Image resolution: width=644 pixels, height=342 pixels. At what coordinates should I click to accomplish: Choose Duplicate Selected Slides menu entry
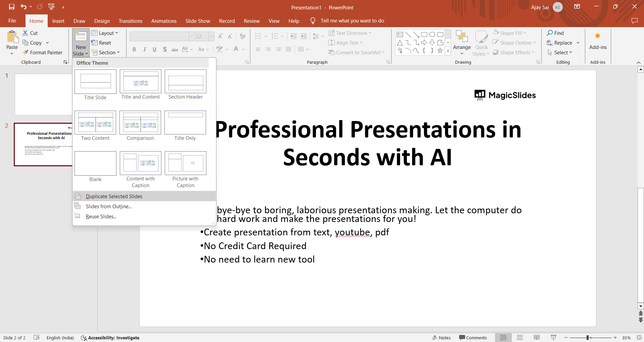(114, 196)
